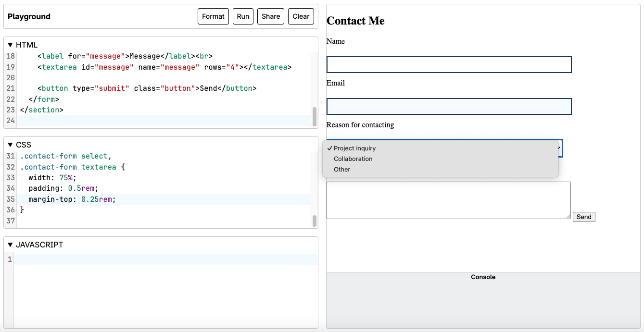This screenshot has height=332, width=644.
Task: Place cursor on 'padding: 0.5rem;' CSS line
Action: pyautogui.click(x=63, y=188)
